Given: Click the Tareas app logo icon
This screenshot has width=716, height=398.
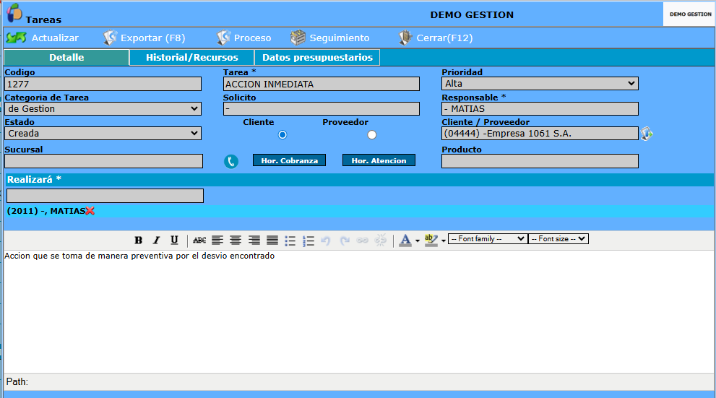Looking at the screenshot, I should pyautogui.click(x=14, y=13).
